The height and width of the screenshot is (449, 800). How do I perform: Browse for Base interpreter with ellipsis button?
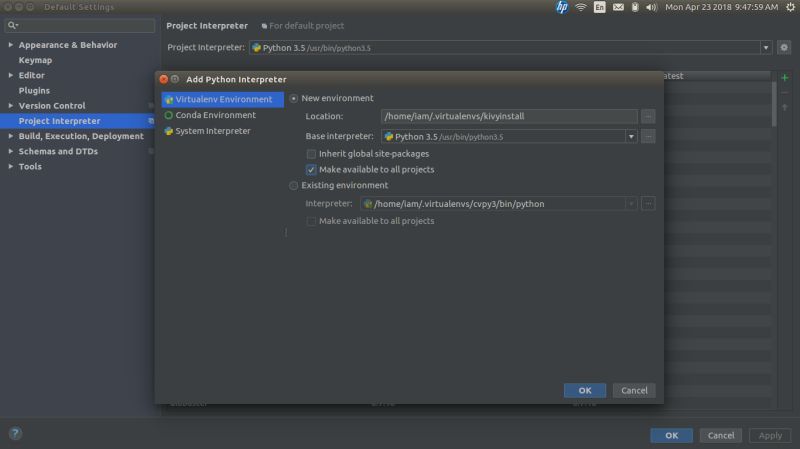(x=648, y=137)
